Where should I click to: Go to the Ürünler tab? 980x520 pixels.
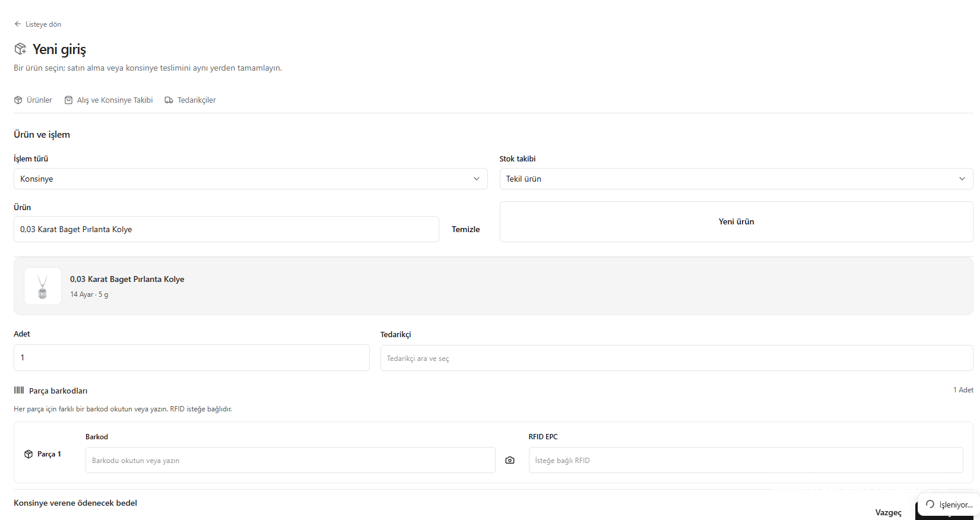point(33,100)
